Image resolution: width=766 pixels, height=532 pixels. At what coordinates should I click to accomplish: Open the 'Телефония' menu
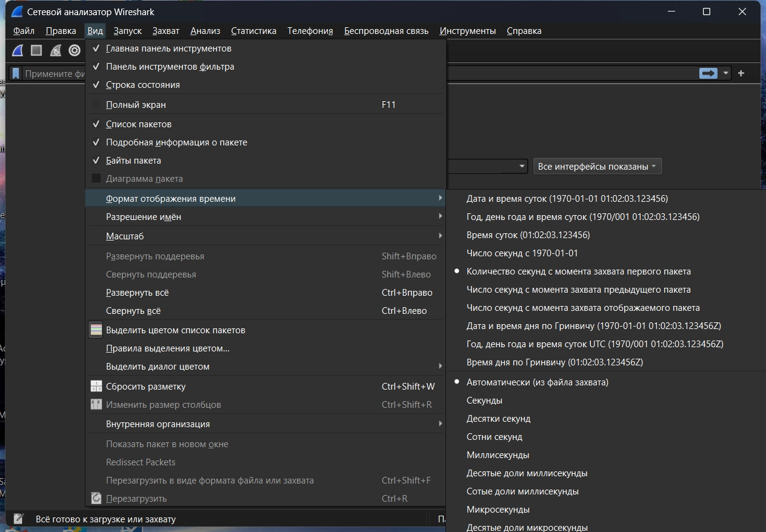[x=310, y=31]
